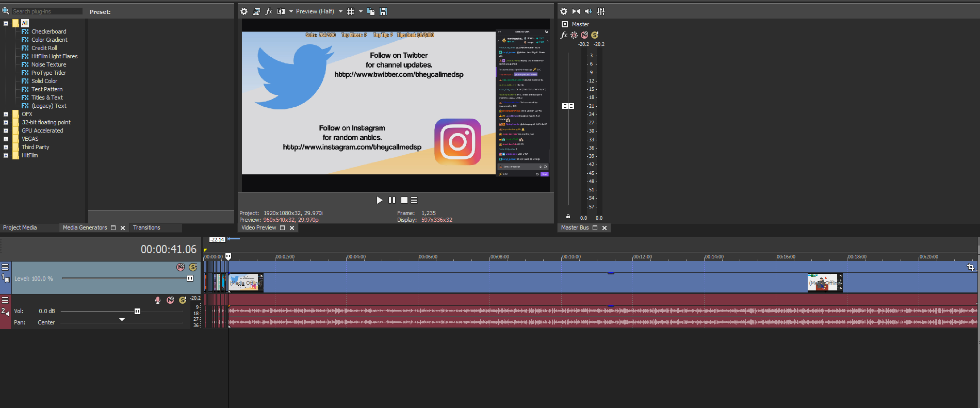Screen dimensions: 980x408
Task: Open video track 1 hamburger menu
Action: (5, 267)
